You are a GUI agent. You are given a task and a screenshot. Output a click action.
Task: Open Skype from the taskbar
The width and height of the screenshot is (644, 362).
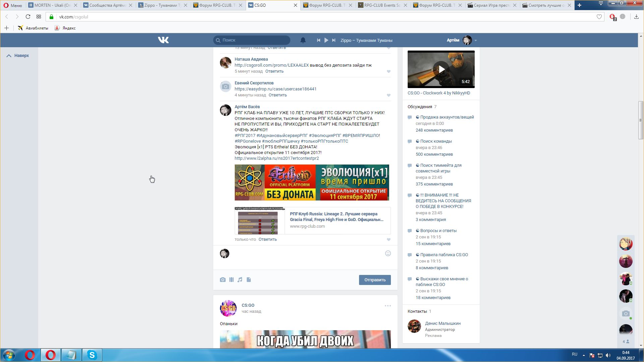click(92, 355)
